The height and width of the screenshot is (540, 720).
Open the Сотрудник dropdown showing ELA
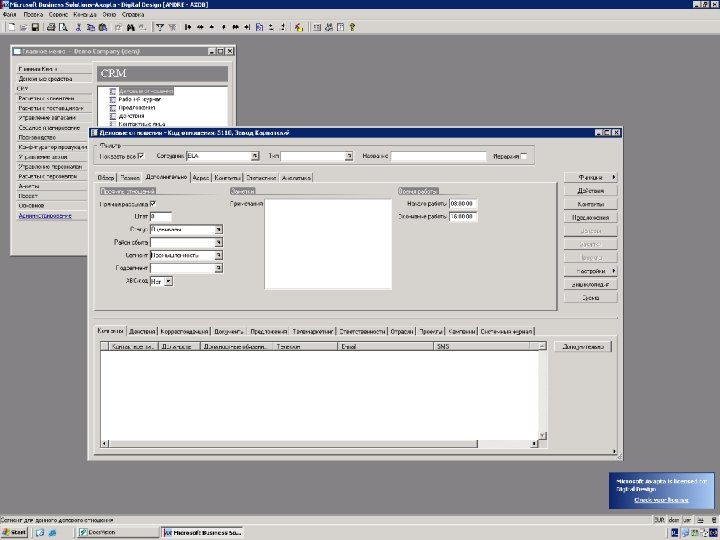click(x=255, y=156)
